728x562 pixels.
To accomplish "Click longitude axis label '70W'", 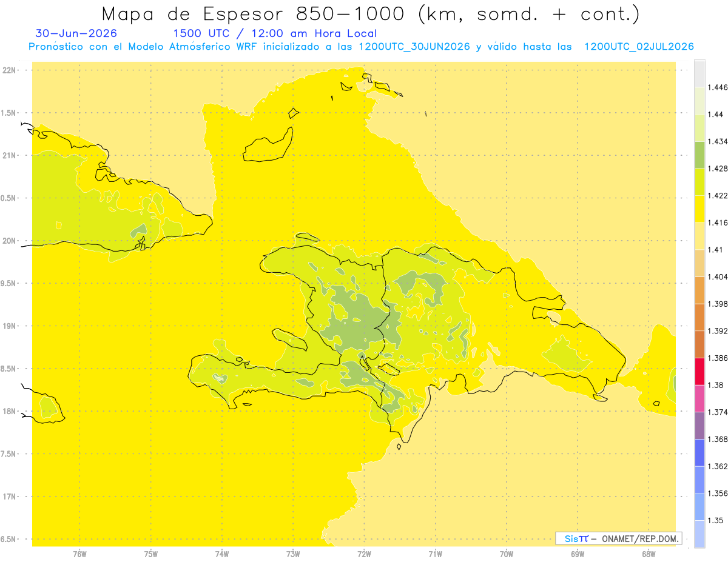I will click(x=507, y=554).
